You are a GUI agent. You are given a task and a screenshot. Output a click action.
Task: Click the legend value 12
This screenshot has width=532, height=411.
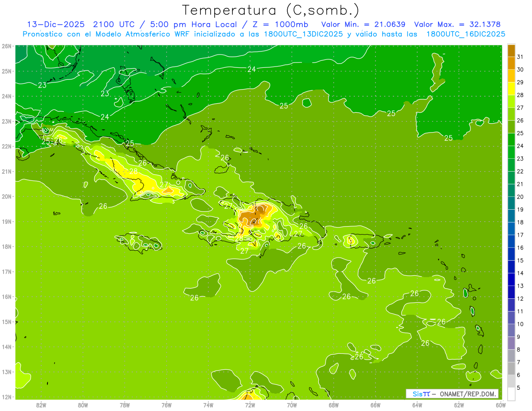coord(520,298)
